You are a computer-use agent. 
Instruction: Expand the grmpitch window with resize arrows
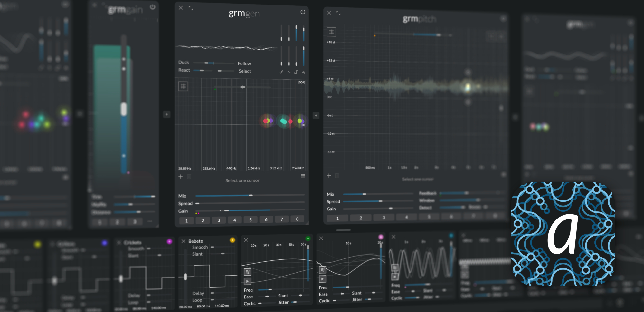tap(338, 13)
